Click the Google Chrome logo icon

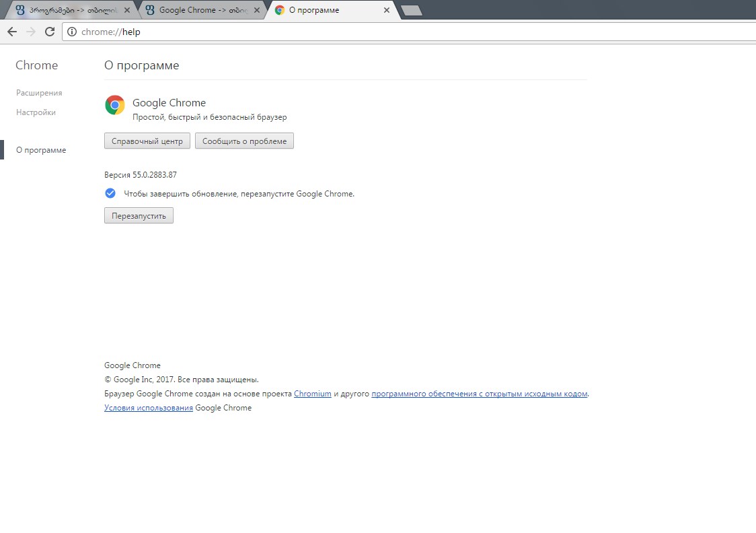(x=115, y=105)
